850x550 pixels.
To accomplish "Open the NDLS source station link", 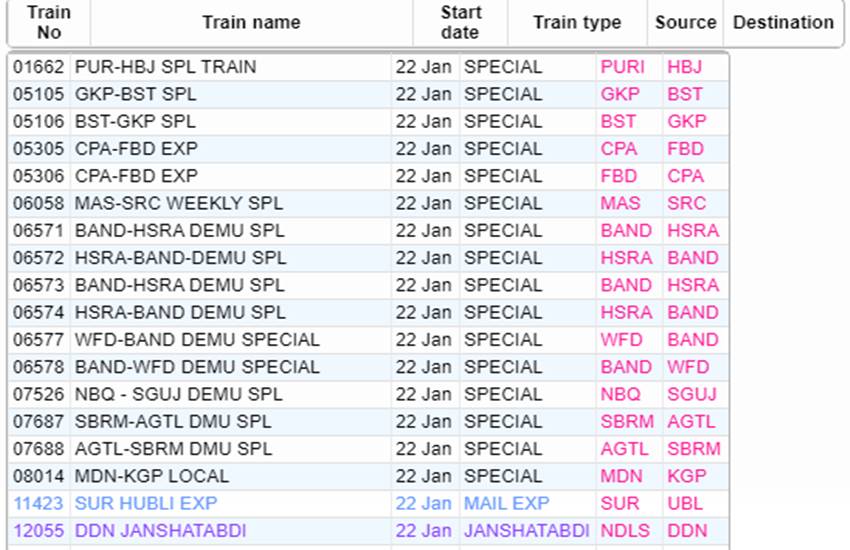I will tap(625, 530).
